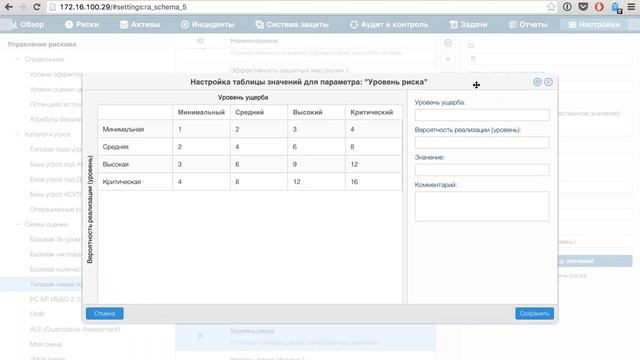Image resolution: width=640 pixels, height=360 pixels.
Task: Open the Задачи navigation tab
Action: 468,24
